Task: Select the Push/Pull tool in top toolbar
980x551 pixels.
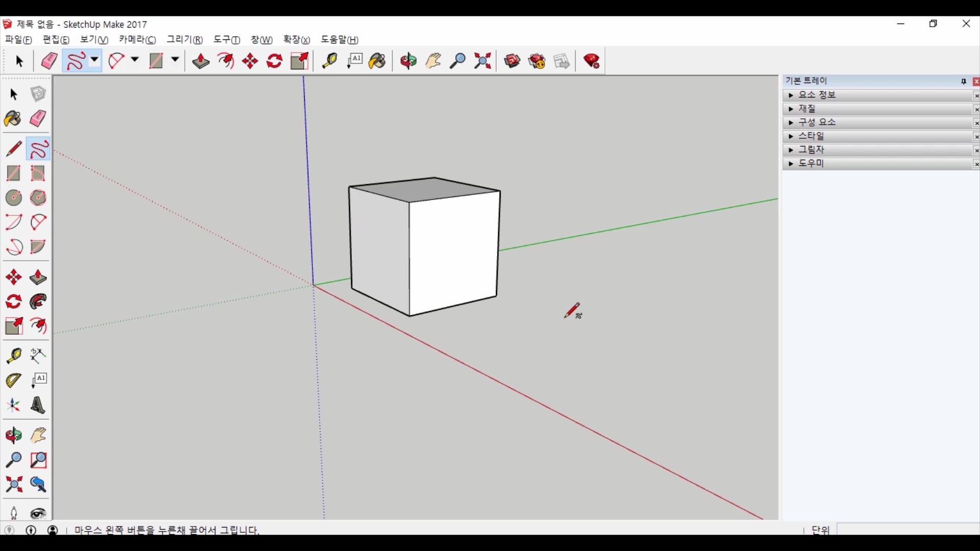Action: [x=201, y=61]
